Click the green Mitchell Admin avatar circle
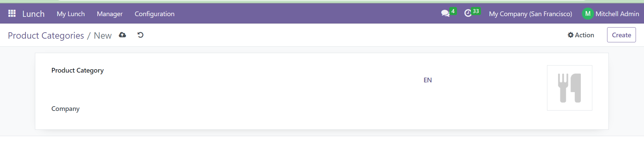 pyautogui.click(x=588, y=14)
